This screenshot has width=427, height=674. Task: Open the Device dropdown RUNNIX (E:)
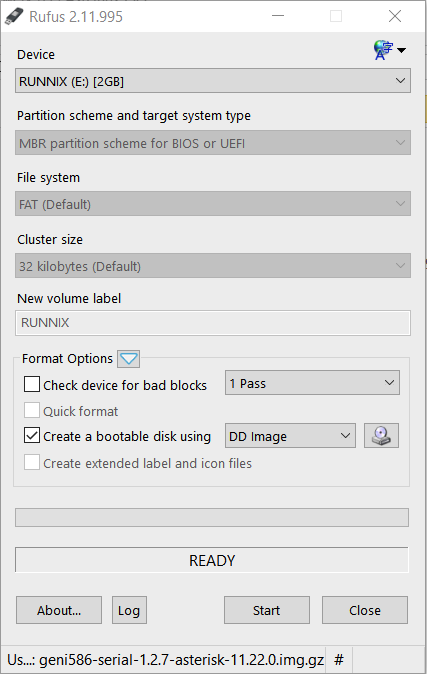pyautogui.click(x=213, y=81)
